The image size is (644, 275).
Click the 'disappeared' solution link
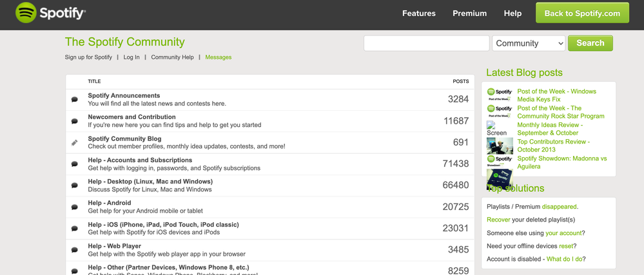click(x=560, y=207)
